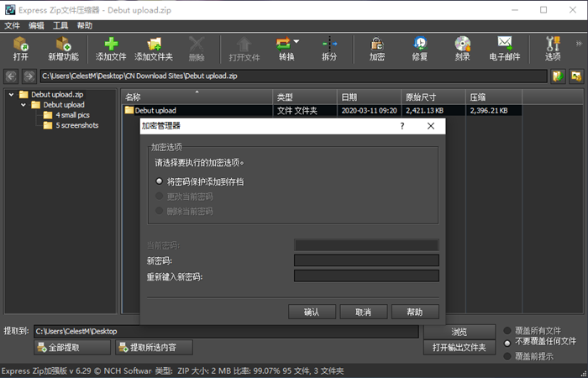The width and height of the screenshot is (588, 378).
Task: Collapse the Debut upload.zip tree node
Action: [x=11, y=94]
